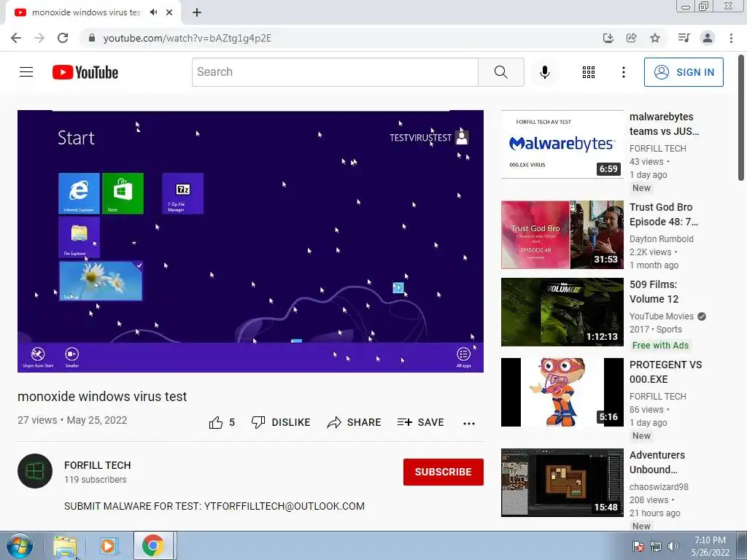The height and width of the screenshot is (560, 747).
Task: Open Chrome three-dot menu
Action: click(731, 38)
